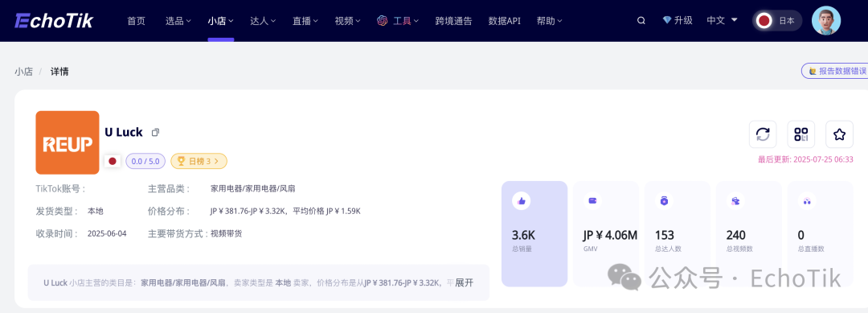
Task: Click the total livestreams icon
Action: 807,202
